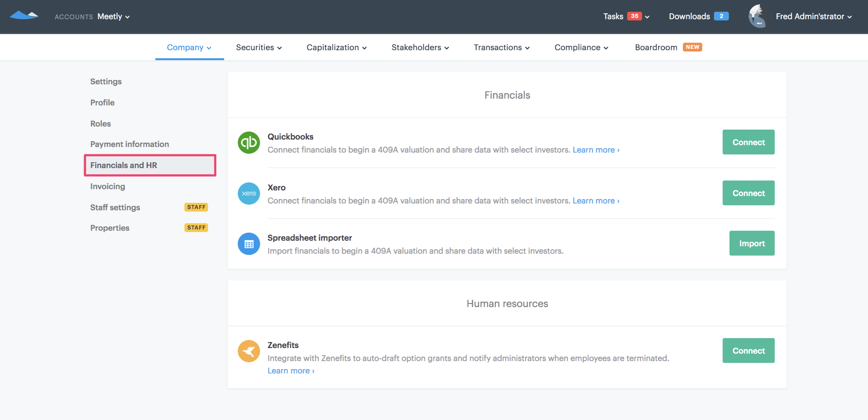Viewport: 868px width, 420px height.
Task: Go to Roles in sidebar
Action: tap(100, 123)
